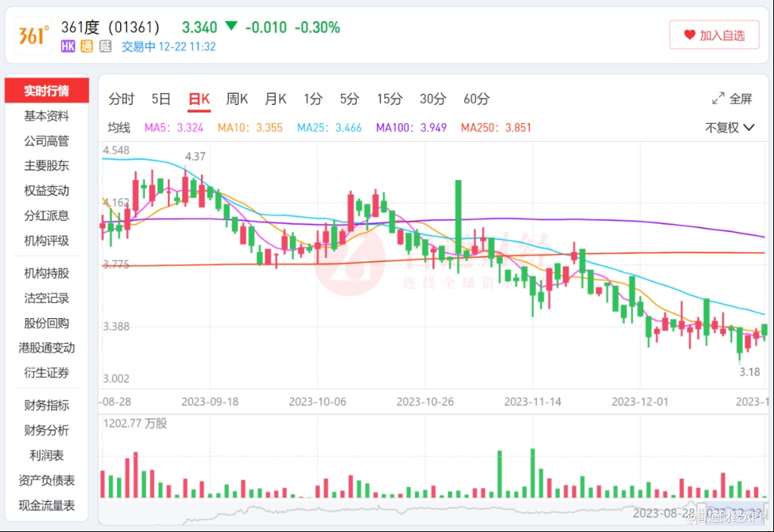Select the 周K weekly chart tab

tap(237, 98)
